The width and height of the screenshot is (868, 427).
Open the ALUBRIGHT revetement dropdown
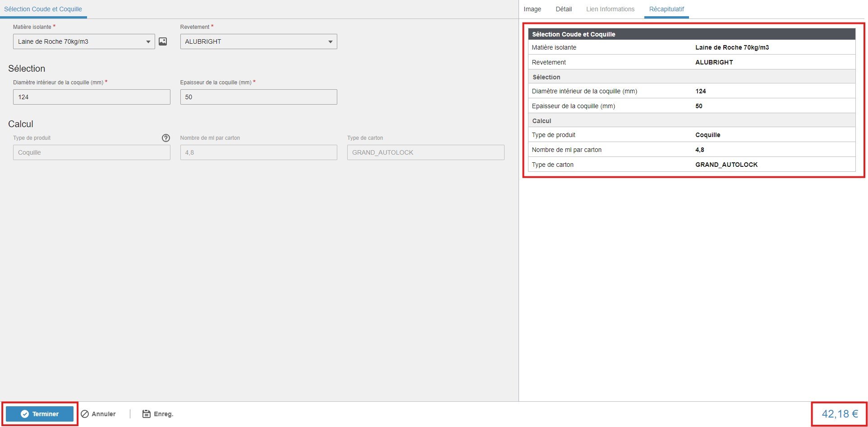258,41
